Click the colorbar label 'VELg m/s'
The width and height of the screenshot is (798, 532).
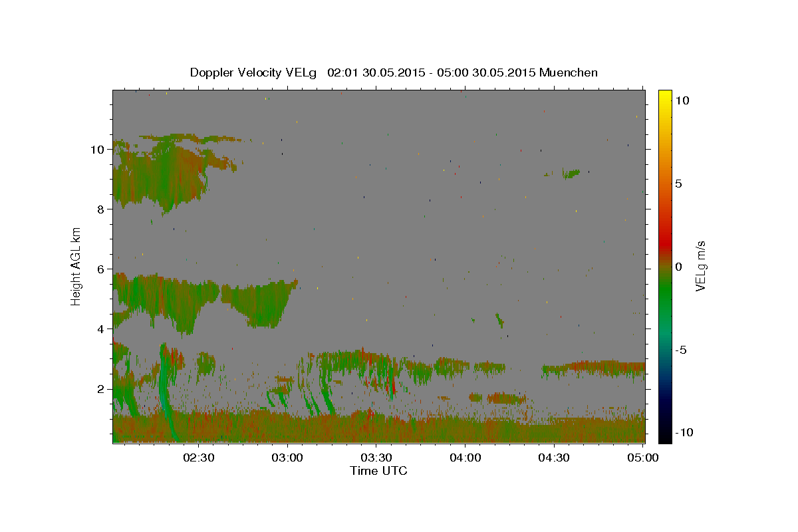700,266
